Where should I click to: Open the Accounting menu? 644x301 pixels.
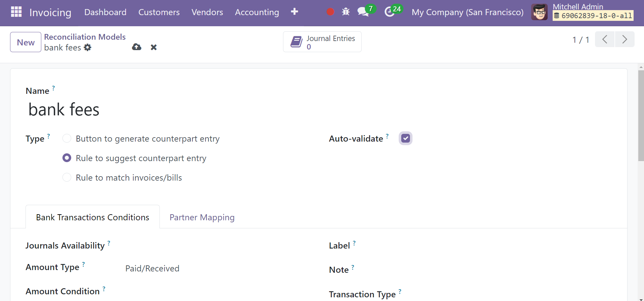(257, 12)
